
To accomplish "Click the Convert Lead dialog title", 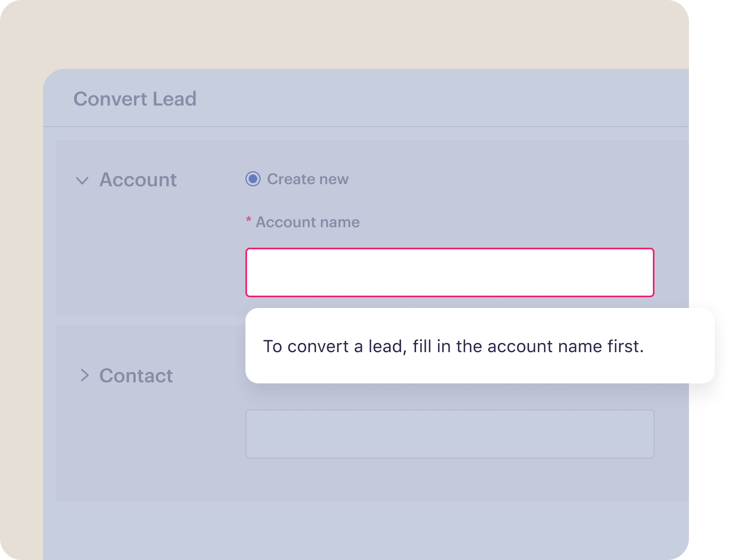I will [135, 99].
